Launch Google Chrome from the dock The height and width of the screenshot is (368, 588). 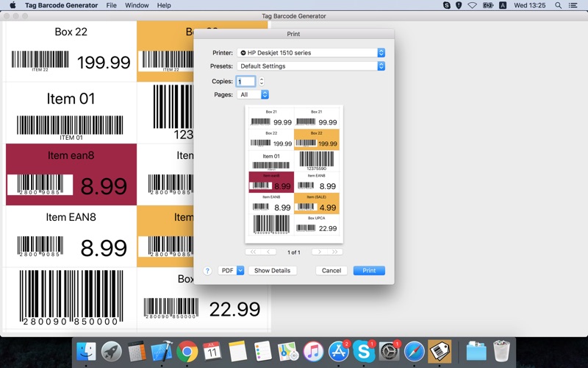point(187,352)
